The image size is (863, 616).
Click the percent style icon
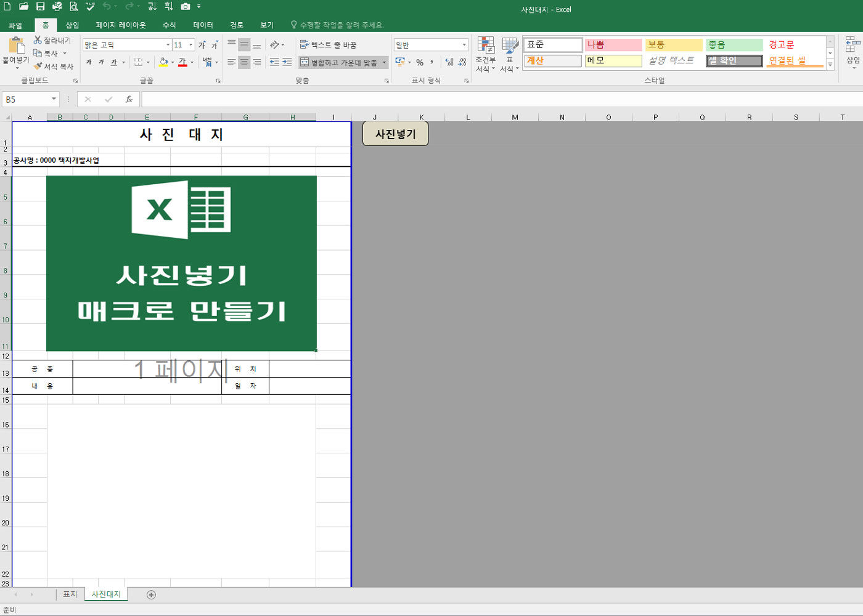click(x=420, y=62)
